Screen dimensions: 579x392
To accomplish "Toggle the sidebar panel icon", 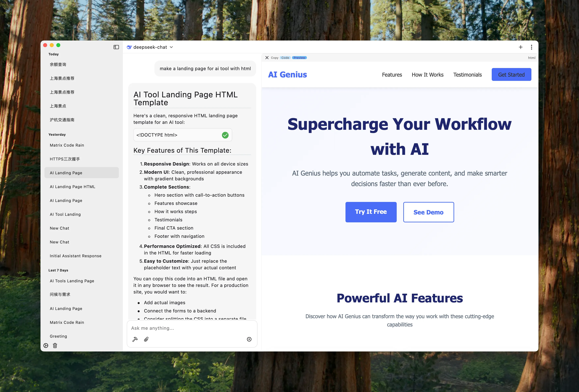I will tap(116, 47).
